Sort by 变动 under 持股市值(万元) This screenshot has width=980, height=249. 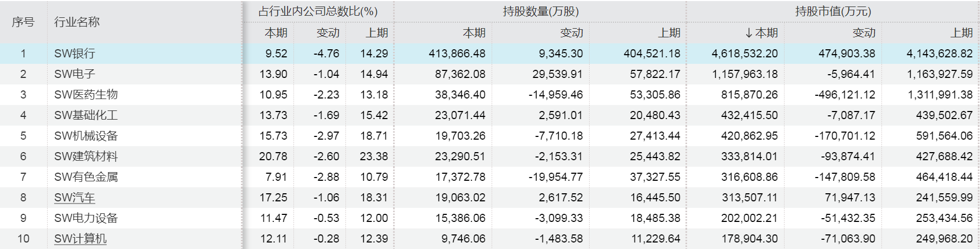point(864,33)
